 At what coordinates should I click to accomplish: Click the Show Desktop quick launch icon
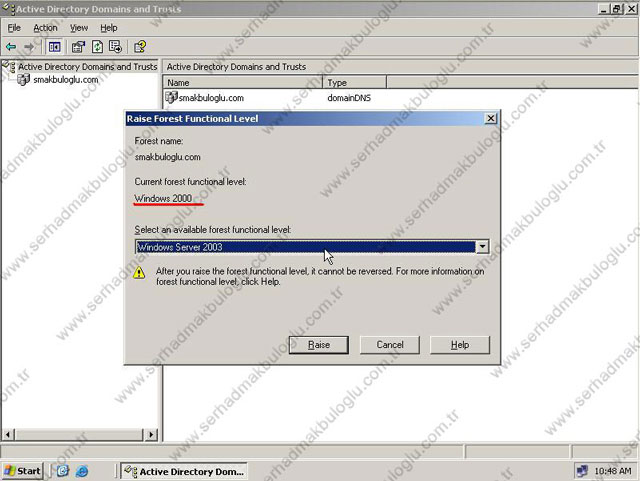(62, 471)
